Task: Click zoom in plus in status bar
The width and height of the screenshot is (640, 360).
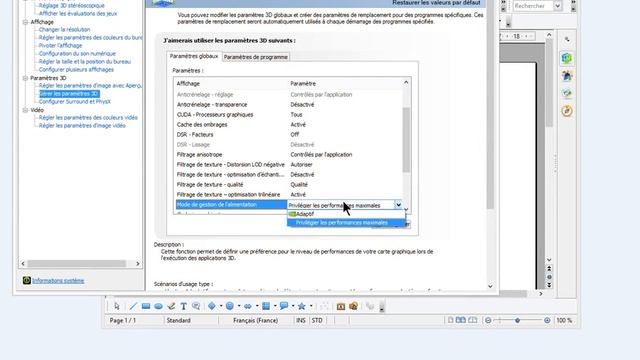Action: 547,320
